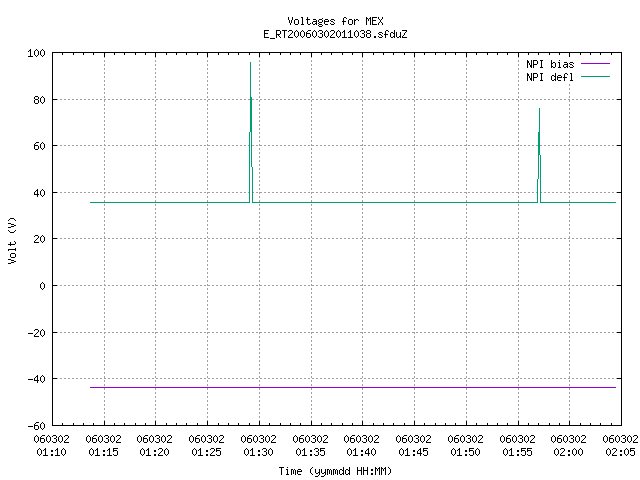Screen dimensions: 640x480
Task: Click the x-axis tick label 01:25
Action: click(206, 452)
